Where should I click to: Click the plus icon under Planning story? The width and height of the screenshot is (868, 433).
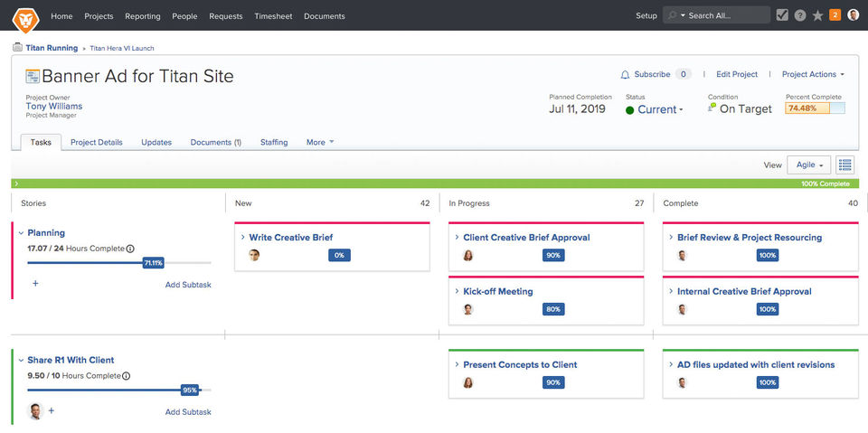[x=35, y=284]
